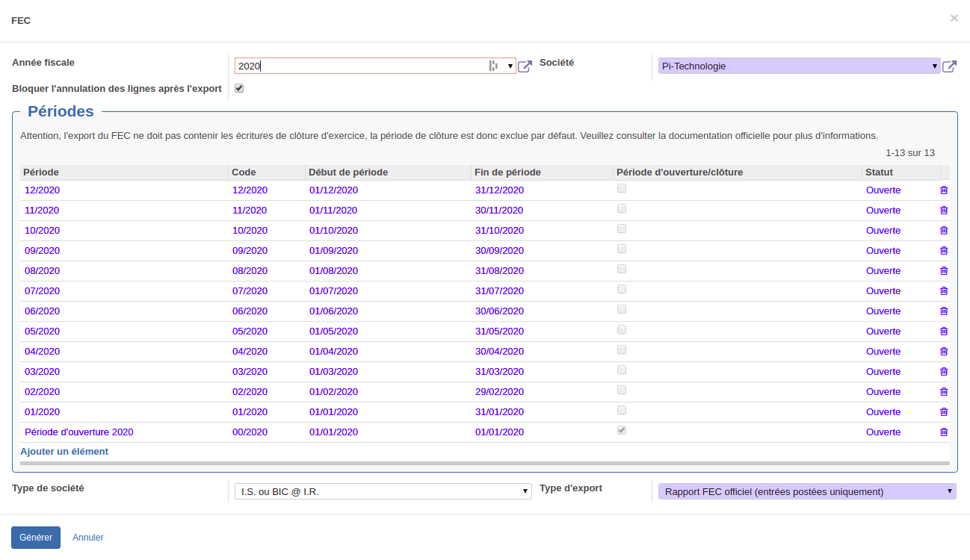Toggle opening/closing checkbox for period 12/2020

point(622,189)
